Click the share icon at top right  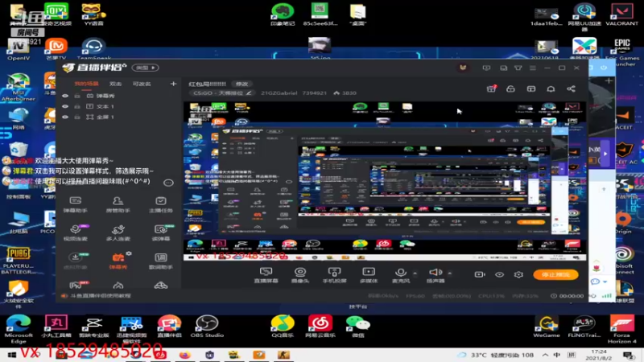(571, 88)
